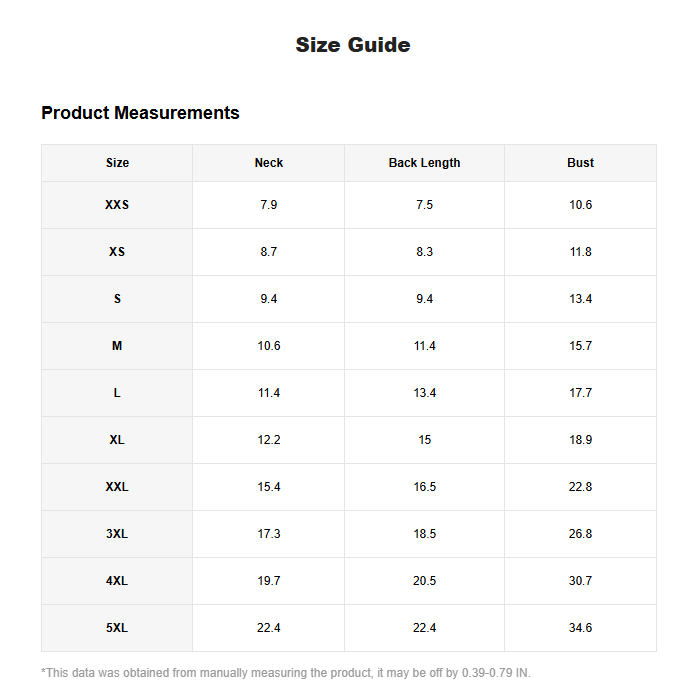The image size is (690, 691).
Task: Click the L size row label
Action: coord(117,393)
